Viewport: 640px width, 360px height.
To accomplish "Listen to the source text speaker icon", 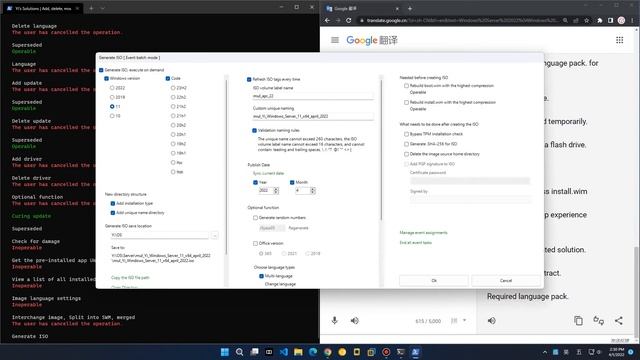I will (355, 321).
